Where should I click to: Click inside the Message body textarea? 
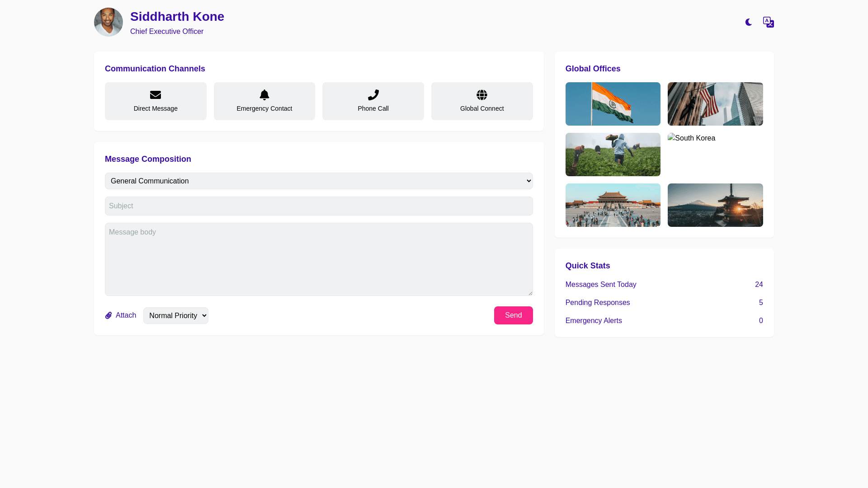pyautogui.click(x=319, y=259)
